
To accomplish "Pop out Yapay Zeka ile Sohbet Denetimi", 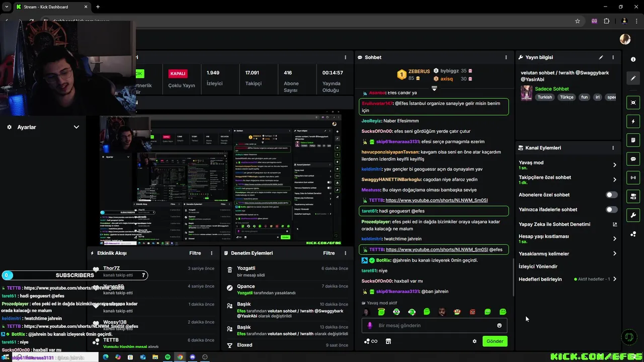I will (614, 224).
